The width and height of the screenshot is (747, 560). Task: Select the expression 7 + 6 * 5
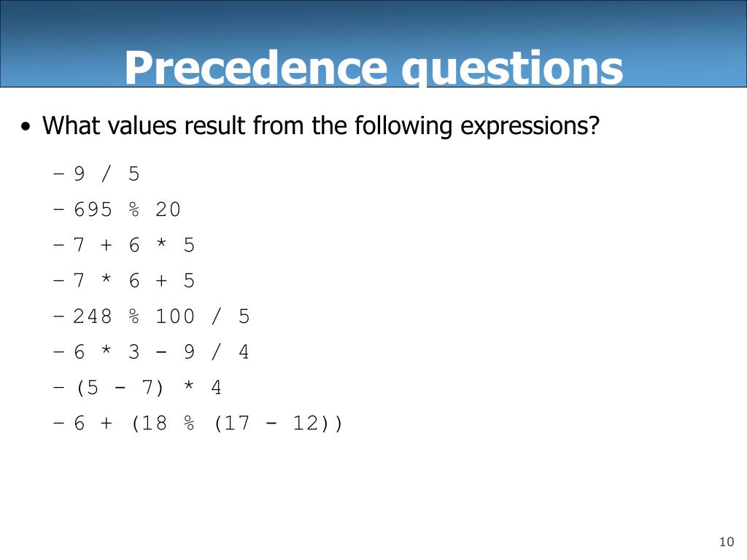pyautogui.click(x=134, y=245)
